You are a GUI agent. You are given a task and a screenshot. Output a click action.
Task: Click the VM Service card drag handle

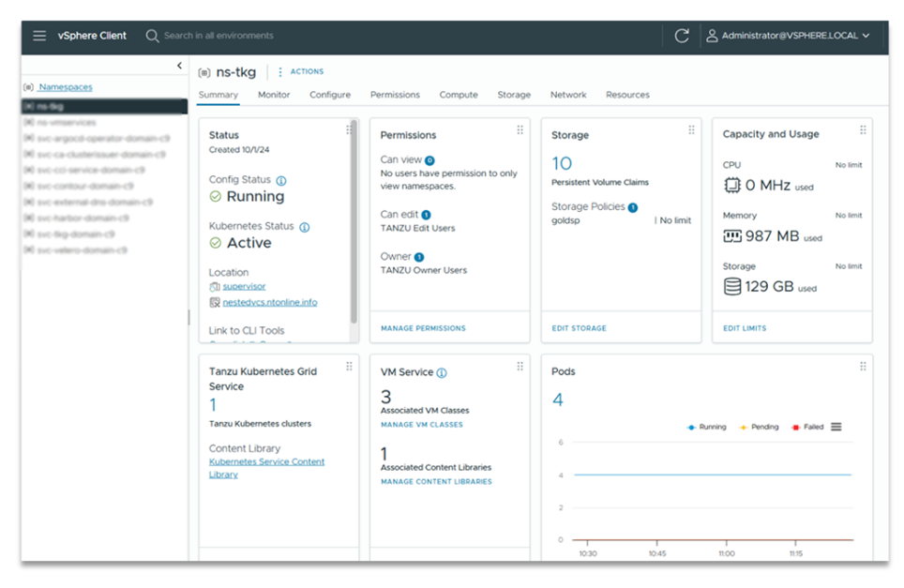pyautogui.click(x=520, y=367)
